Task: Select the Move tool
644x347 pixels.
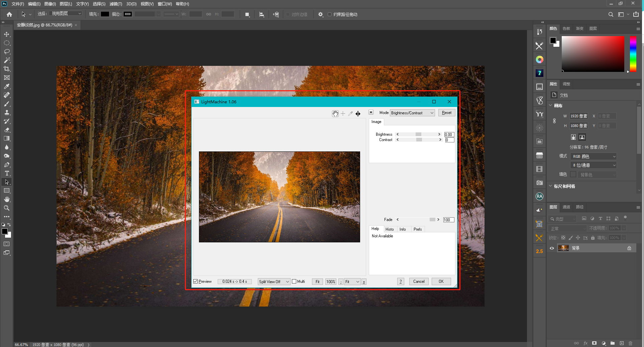Action: tap(7, 34)
